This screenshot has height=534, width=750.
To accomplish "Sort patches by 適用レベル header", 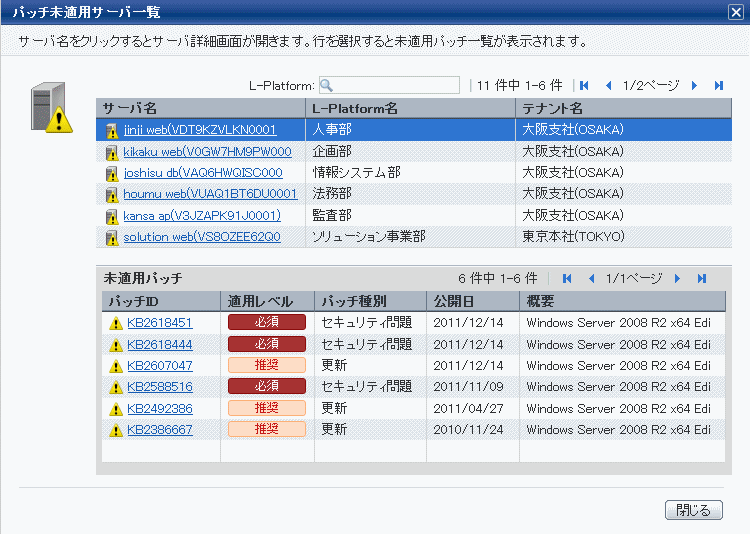I will 267,301.
